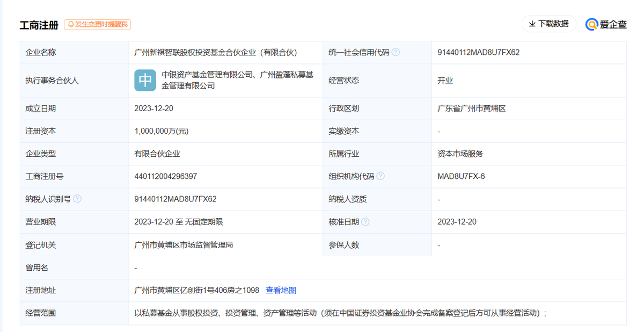
Task: Open the 查看地图 map link
Action: (x=281, y=290)
